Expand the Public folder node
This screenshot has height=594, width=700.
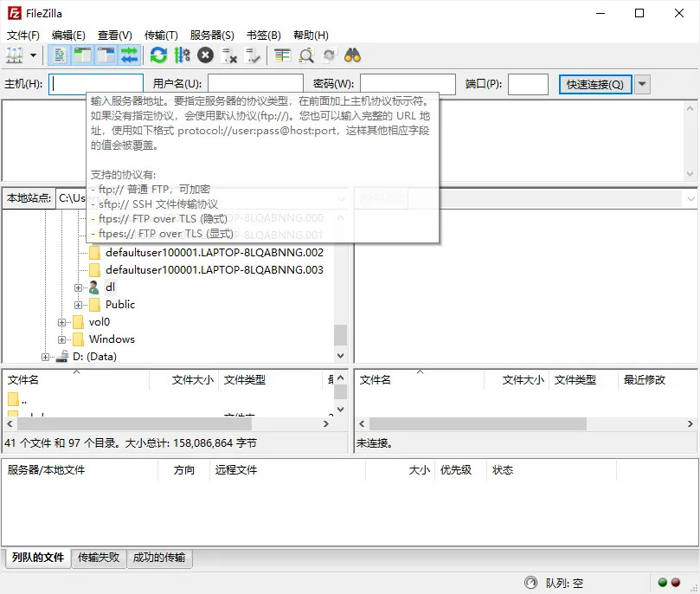[x=78, y=305]
